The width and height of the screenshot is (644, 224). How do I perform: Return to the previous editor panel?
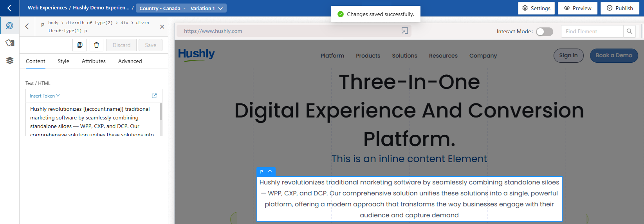pos(27,27)
